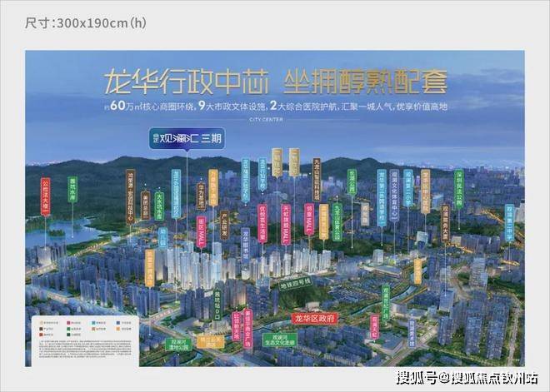Screen dimensions: 550x392
Task: Select the 观澜河生态文化走廊 green label
Action: point(280,339)
